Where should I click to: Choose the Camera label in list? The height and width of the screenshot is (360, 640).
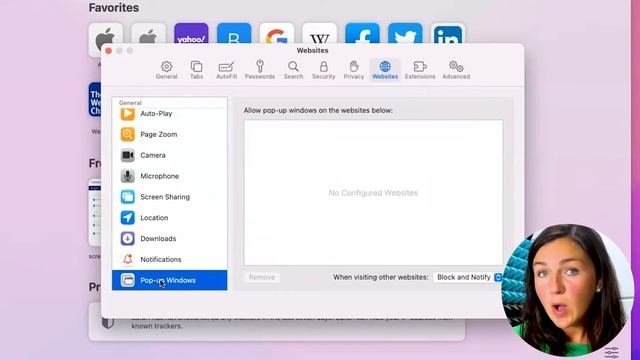tap(153, 155)
